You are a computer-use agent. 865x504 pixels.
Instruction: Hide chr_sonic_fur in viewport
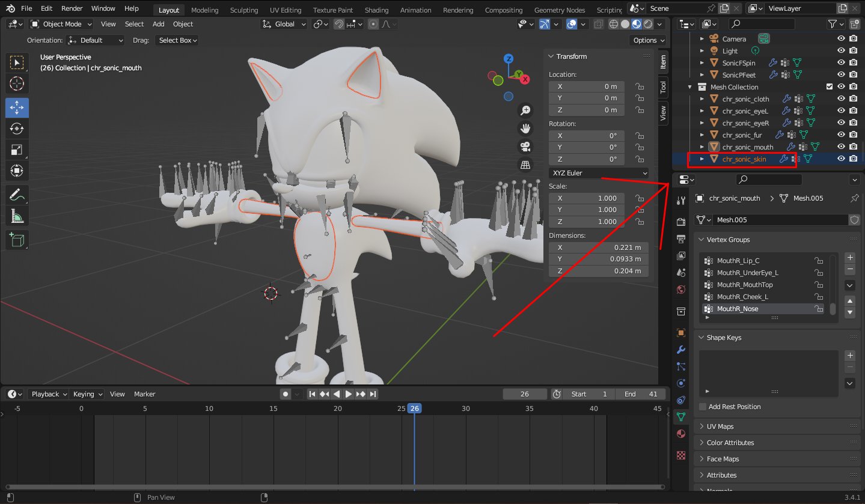(x=841, y=135)
